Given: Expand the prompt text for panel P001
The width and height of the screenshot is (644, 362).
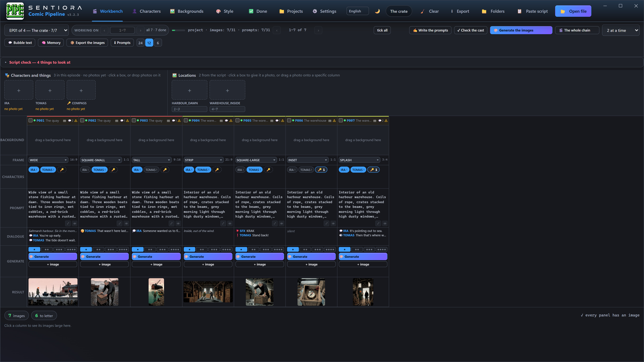Looking at the screenshot, I should [68, 223].
